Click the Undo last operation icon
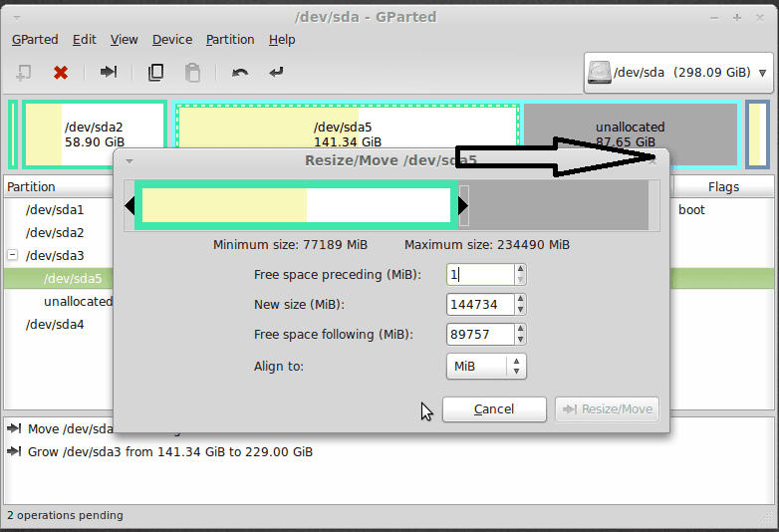The height and width of the screenshot is (532, 779). [240, 73]
